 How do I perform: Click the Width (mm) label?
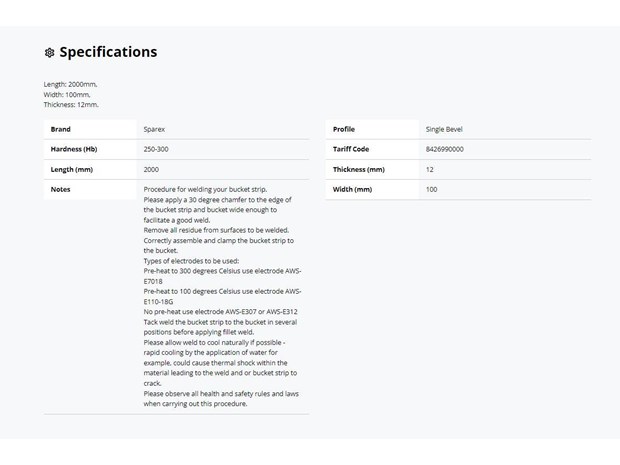point(352,189)
